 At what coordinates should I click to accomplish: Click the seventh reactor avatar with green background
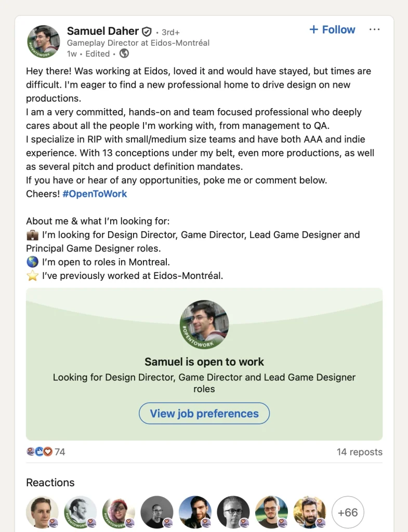[x=271, y=512]
